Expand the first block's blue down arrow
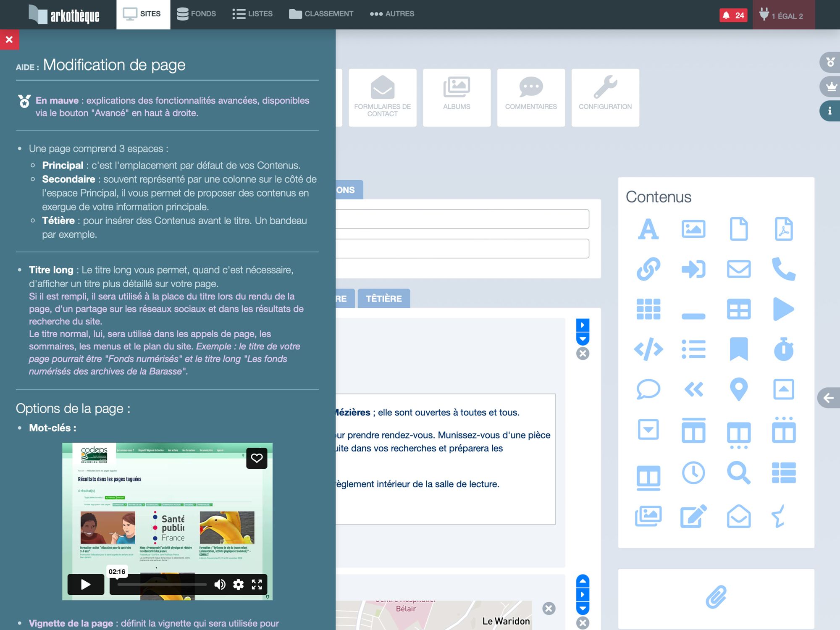 click(x=583, y=339)
